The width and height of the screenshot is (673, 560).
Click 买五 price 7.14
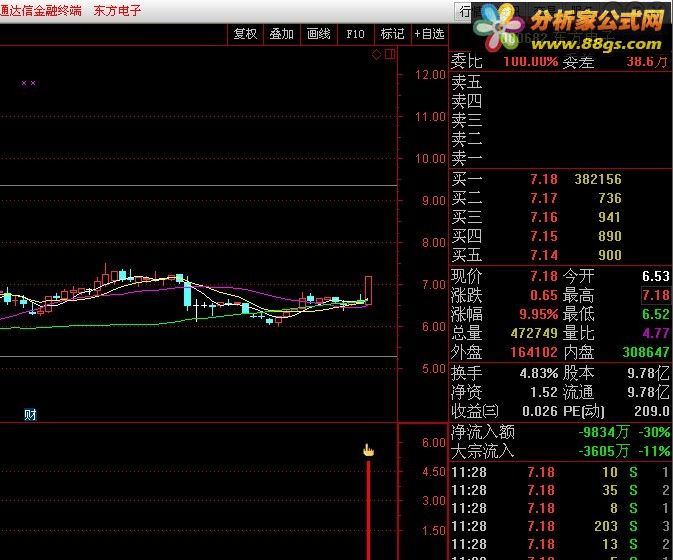point(543,255)
